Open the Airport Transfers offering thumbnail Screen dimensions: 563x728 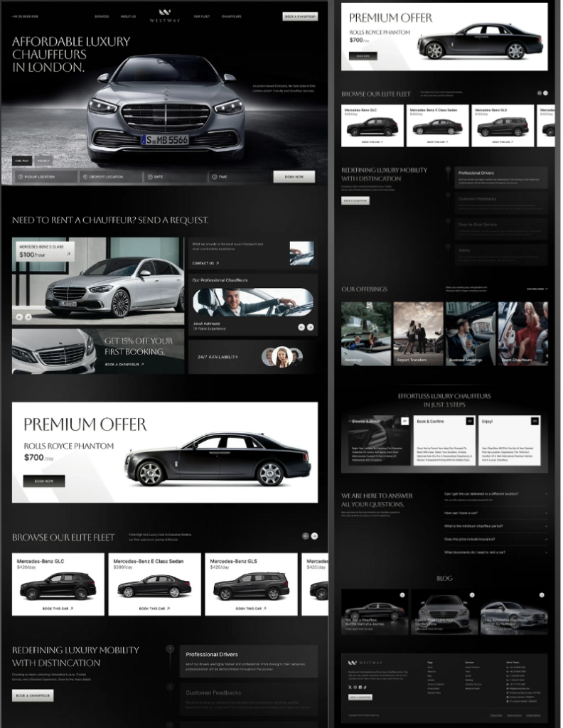click(418, 334)
